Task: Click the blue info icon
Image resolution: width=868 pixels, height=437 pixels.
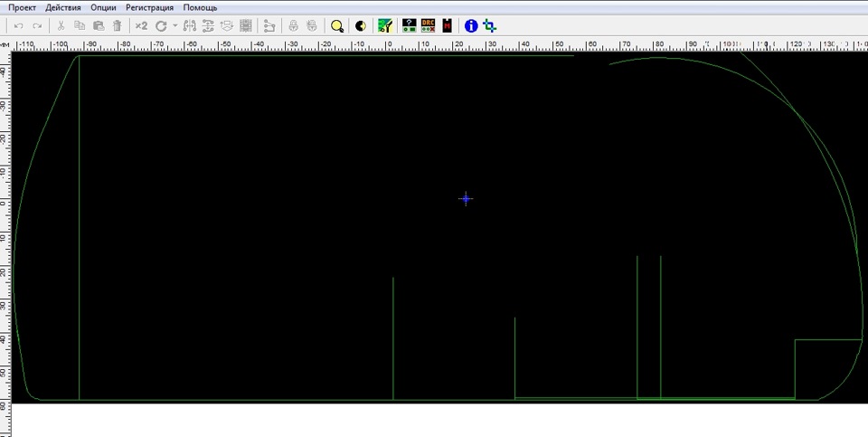Action: click(471, 26)
